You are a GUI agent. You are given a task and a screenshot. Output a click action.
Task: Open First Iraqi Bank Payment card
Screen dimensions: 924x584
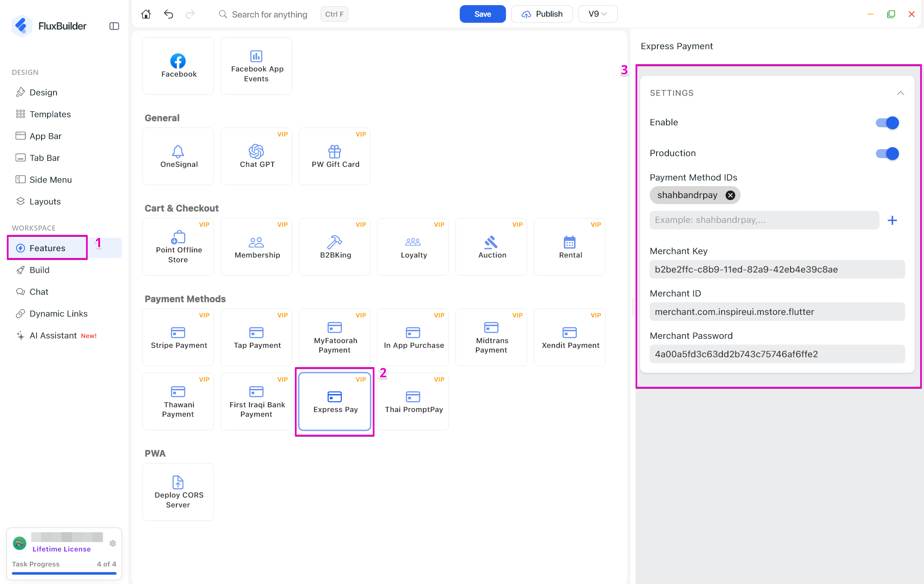256,401
